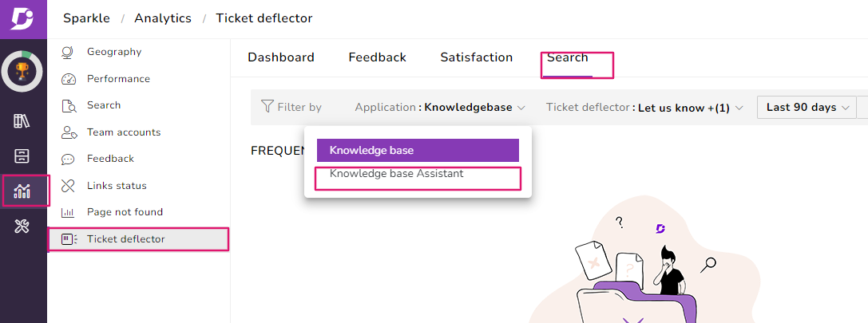Click the Ticket deflector icon
This screenshot has width=868, height=323.
tap(69, 239)
